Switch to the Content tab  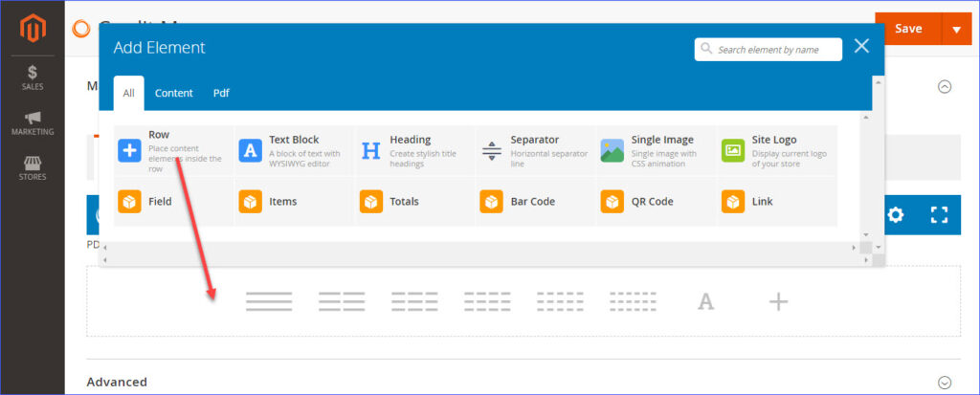point(174,93)
